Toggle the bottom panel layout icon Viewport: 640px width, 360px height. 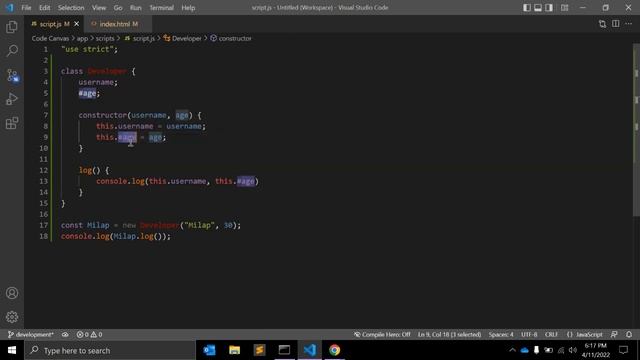coord(538,8)
